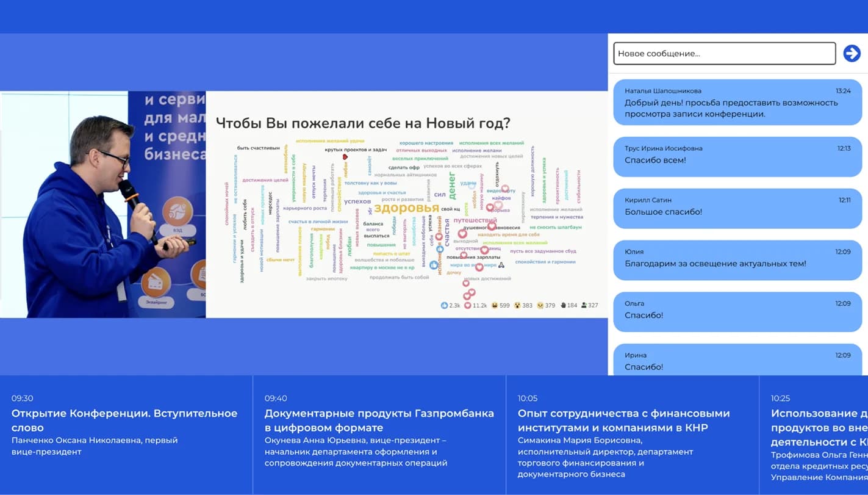
Task: Open 'Опыт сотрудничества с финансовыми институтами' agenda item
Action: [633, 435]
